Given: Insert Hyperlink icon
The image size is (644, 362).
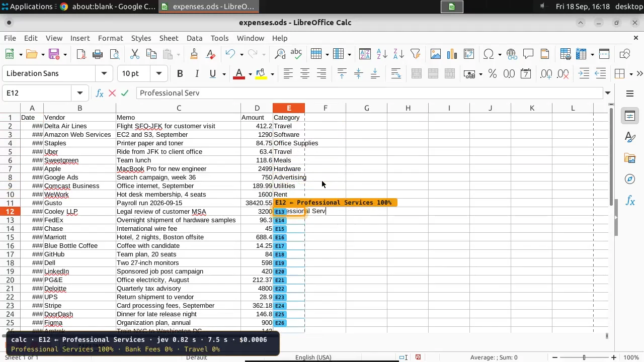Looking at the screenshot, I should 512,54.
